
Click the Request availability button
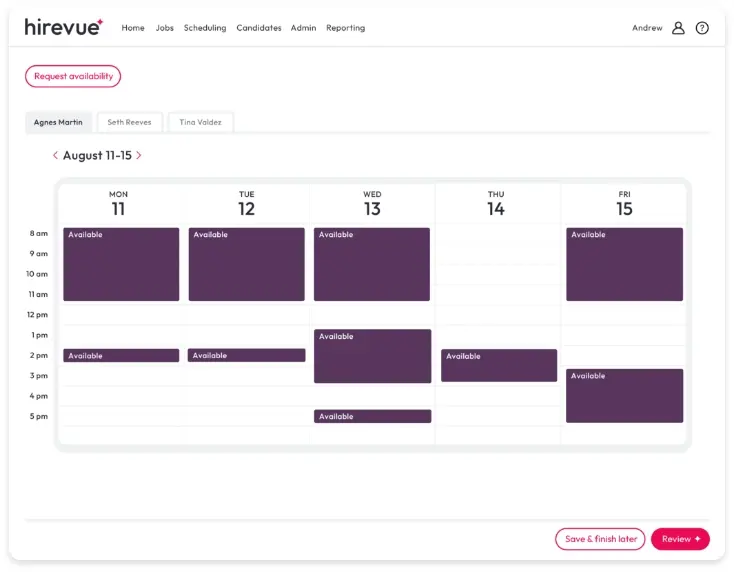click(x=73, y=76)
